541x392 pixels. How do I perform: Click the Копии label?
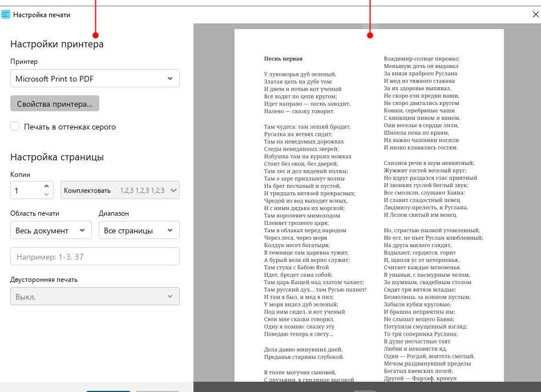(x=20, y=175)
